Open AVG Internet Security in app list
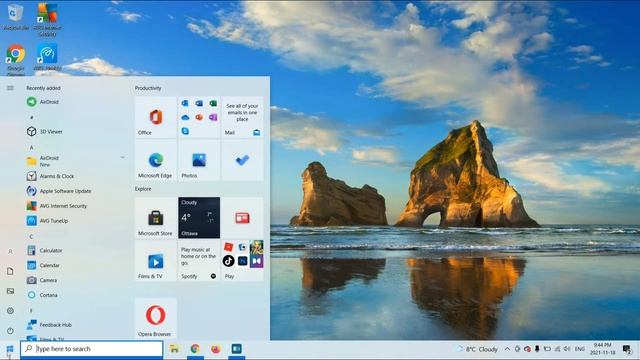The width and height of the screenshot is (640, 360). 76,206
